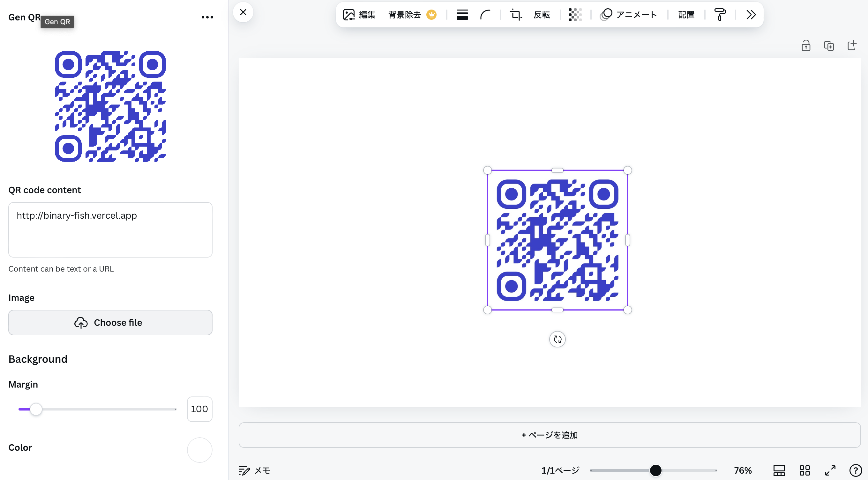Toggle the duplicate element icon

click(829, 45)
